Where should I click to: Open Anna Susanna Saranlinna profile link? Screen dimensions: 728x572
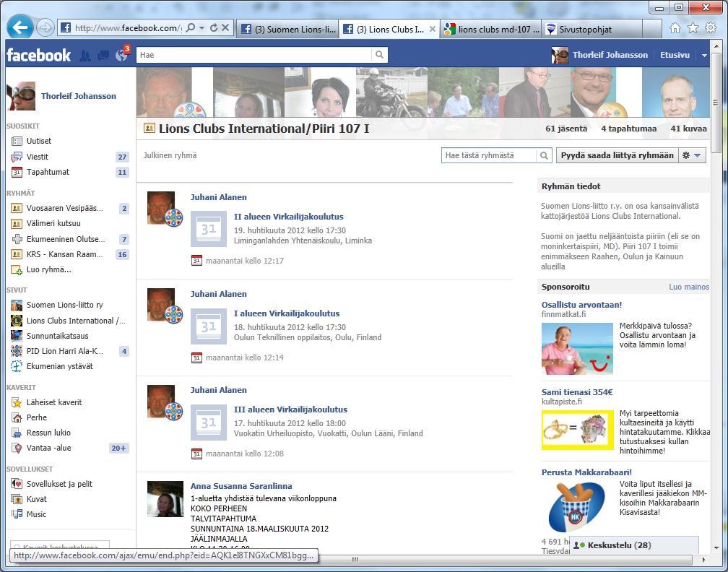pyautogui.click(x=241, y=486)
